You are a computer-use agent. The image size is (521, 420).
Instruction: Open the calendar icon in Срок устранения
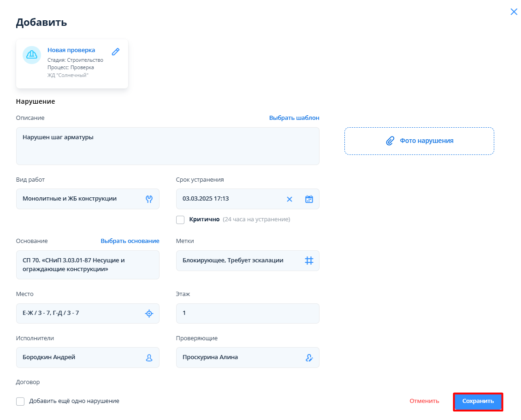point(309,199)
